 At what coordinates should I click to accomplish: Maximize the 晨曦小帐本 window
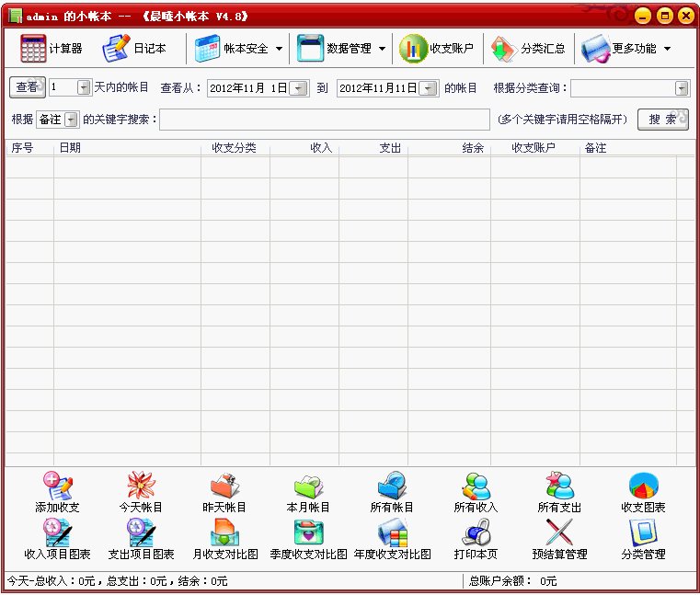pos(665,17)
